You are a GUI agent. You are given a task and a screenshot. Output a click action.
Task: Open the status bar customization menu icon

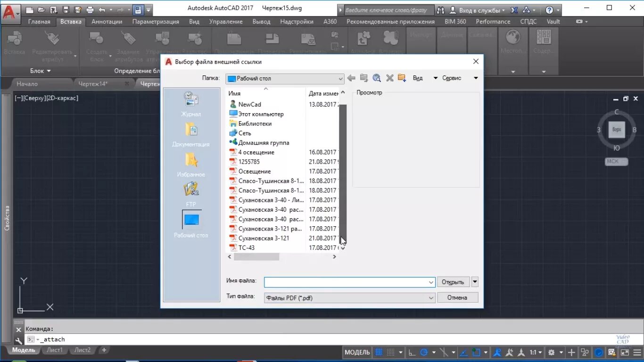pyautogui.click(x=637, y=352)
